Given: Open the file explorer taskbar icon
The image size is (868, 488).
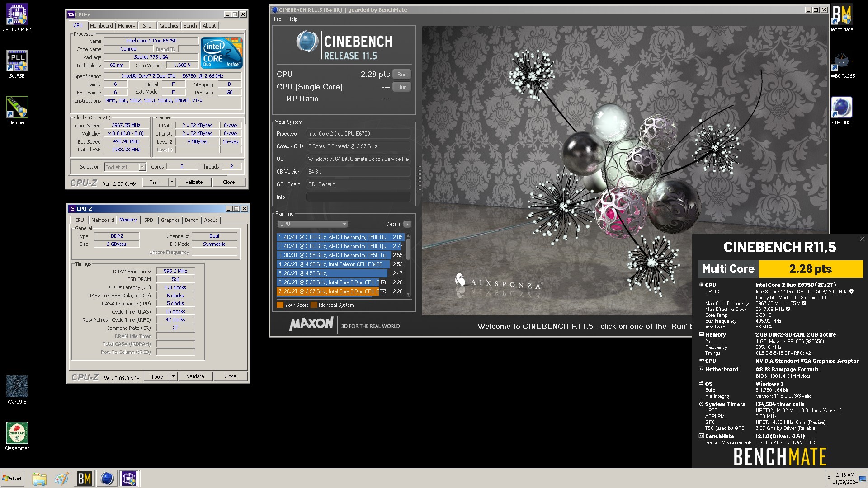Looking at the screenshot, I should click(39, 479).
